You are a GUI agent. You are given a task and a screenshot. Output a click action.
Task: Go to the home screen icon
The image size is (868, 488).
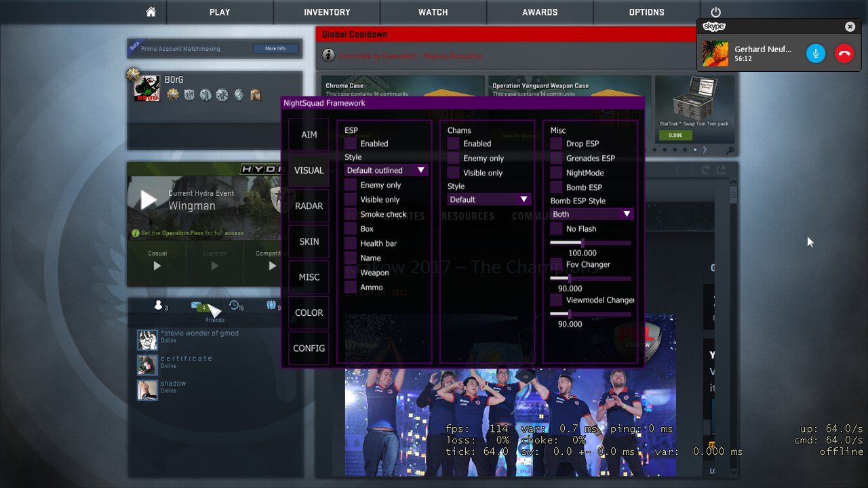pos(151,12)
